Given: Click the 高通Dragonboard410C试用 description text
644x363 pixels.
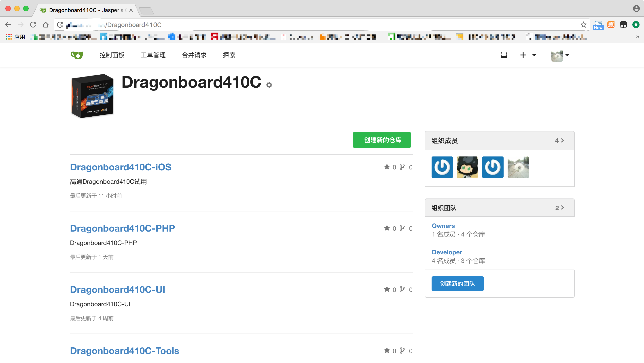Looking at the screenshot, I should tap(108, 182).
